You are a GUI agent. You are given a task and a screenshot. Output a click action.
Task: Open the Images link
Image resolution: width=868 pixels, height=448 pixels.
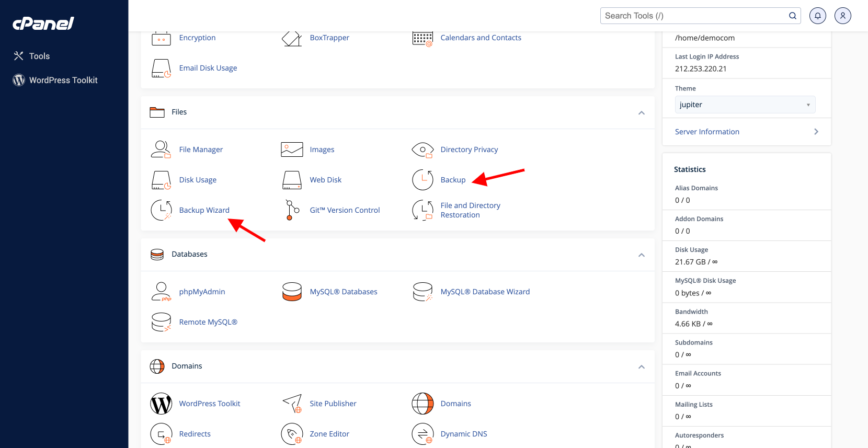(322, 150)
